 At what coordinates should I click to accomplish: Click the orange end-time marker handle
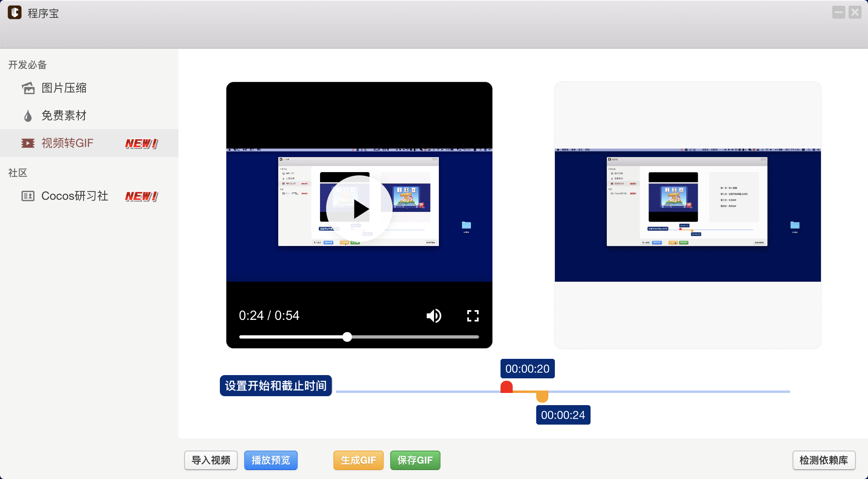tap(542, 396)
